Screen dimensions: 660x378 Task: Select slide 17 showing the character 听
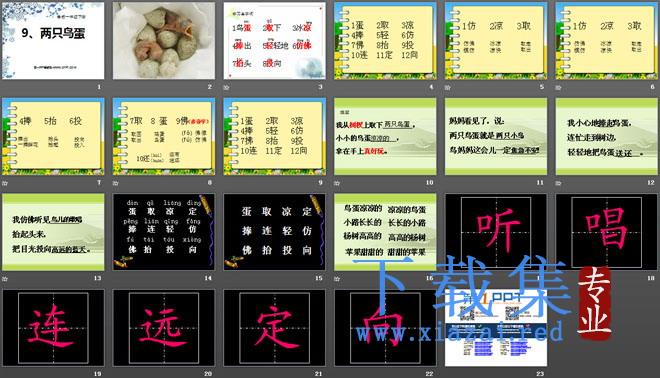pos(496,232)
